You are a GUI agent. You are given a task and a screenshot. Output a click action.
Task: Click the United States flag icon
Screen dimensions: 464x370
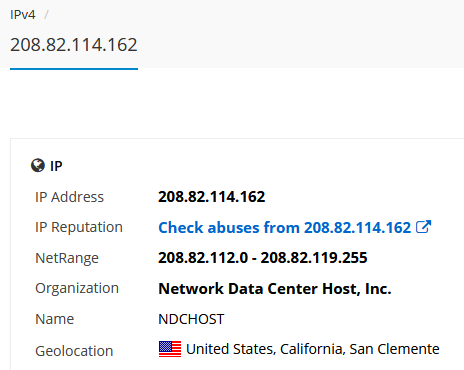click(170, 349)
